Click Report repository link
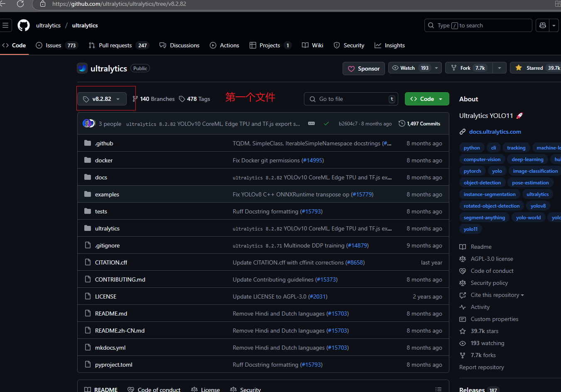Image resolution: width=561 pixels, height=392 pixels. point(482,367)
